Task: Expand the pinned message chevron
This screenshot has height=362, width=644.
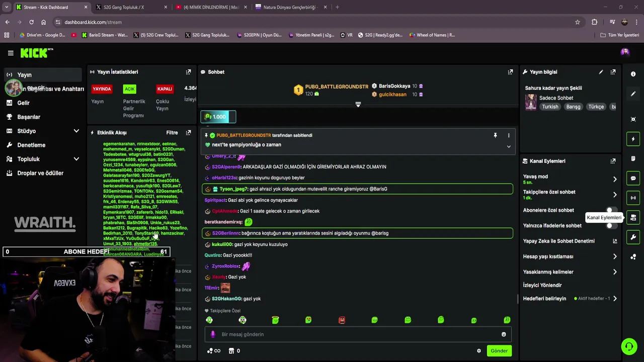Action: coord(509,147)
